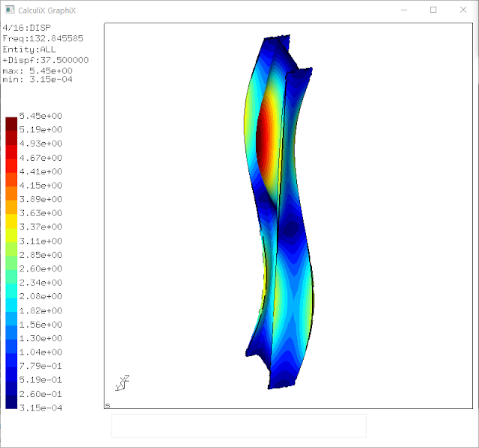This screenshot has height=448, width=479.
Task: Click the darkest red legend swatch at top
Action: (11, 124)
